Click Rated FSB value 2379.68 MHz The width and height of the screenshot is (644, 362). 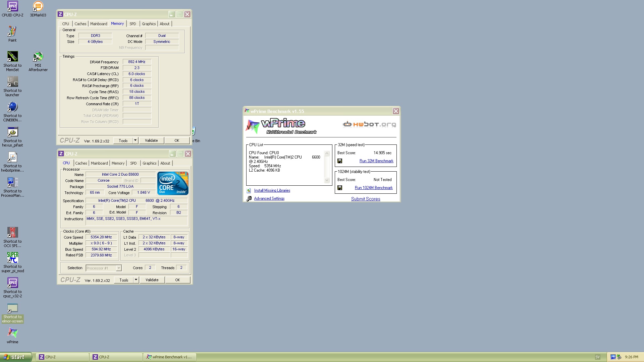(101, 255)
